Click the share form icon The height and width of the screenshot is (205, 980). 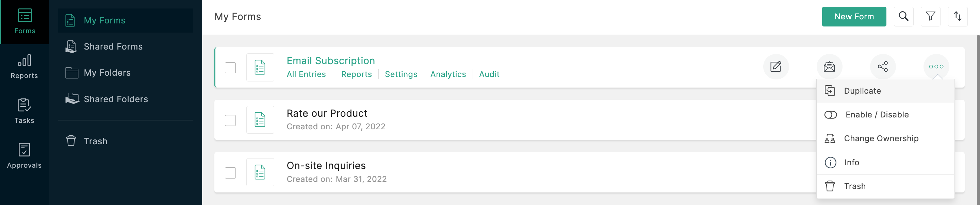click(x=883, y=67)
